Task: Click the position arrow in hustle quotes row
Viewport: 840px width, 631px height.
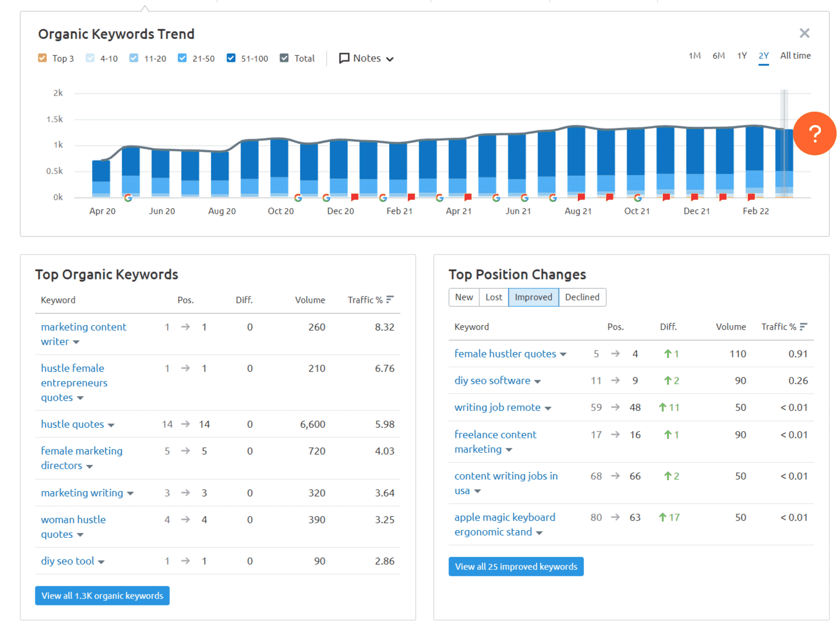Action: point(185,424)
